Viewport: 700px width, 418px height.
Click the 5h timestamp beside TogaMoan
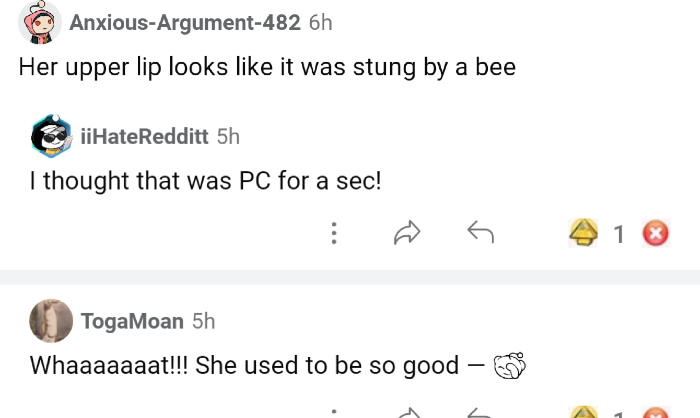tap(203, 321)
